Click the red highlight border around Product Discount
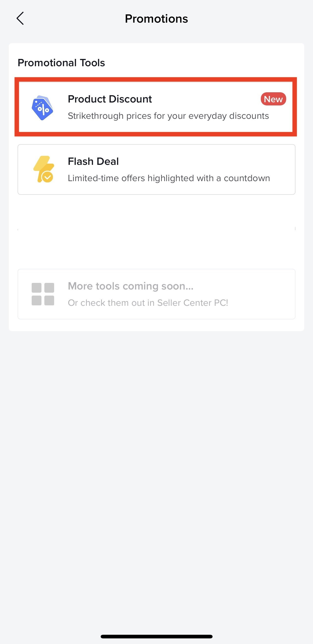Viewport: 313px width, 644px height. [x=156, y=80]
